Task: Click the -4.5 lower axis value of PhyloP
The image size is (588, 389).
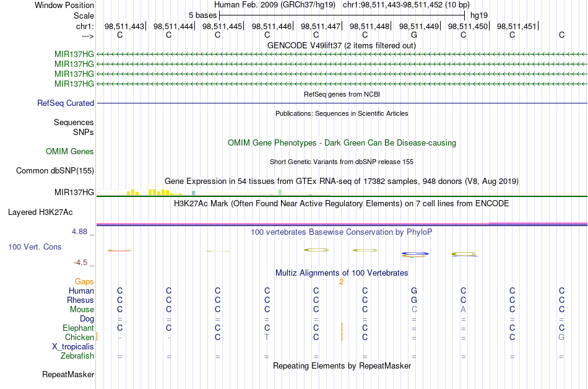Action: pos(80,263)
